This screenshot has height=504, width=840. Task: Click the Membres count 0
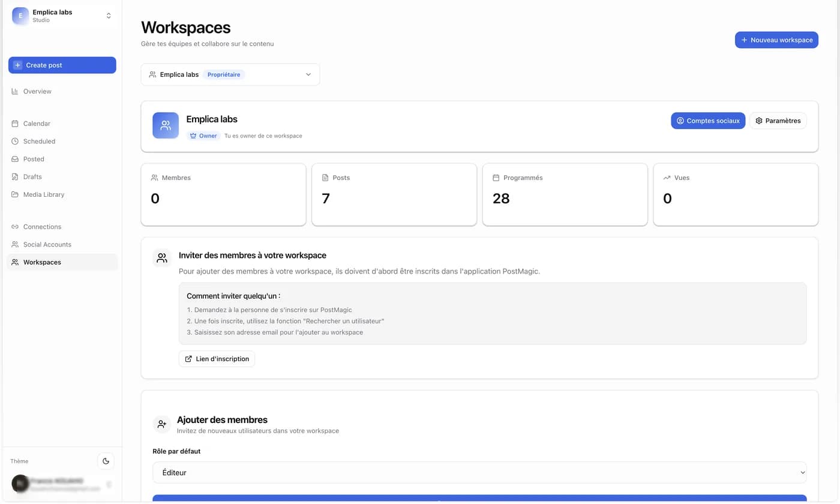155,199
